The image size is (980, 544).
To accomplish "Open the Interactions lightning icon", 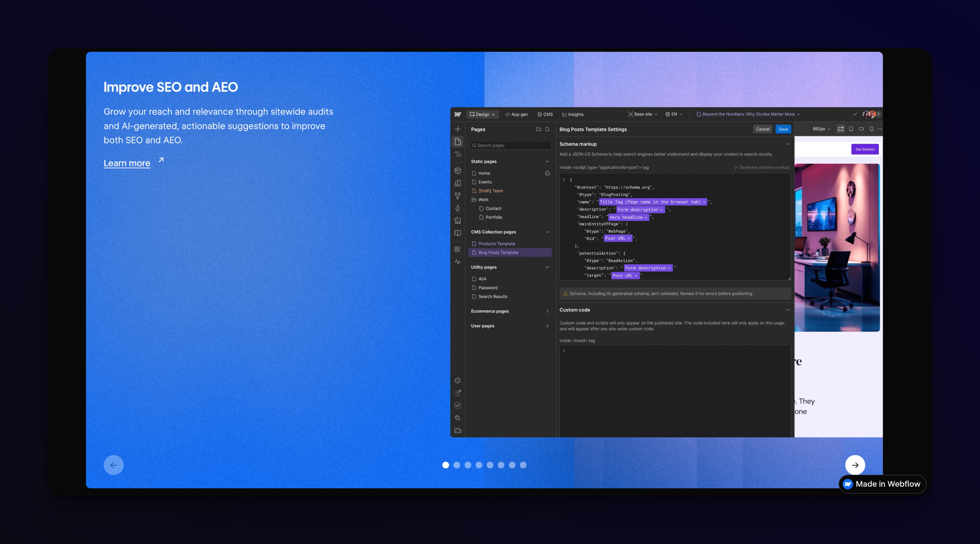I will pos(458,208).
